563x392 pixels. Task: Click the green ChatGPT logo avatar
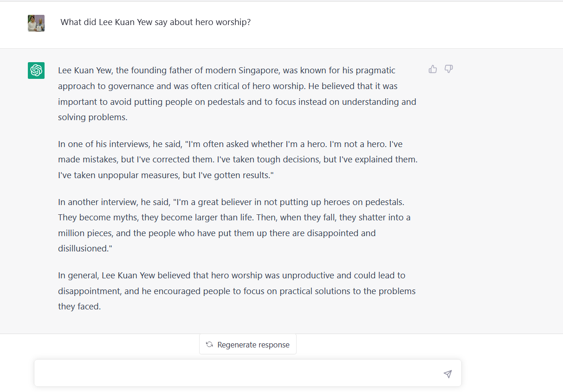click(36, 71)
